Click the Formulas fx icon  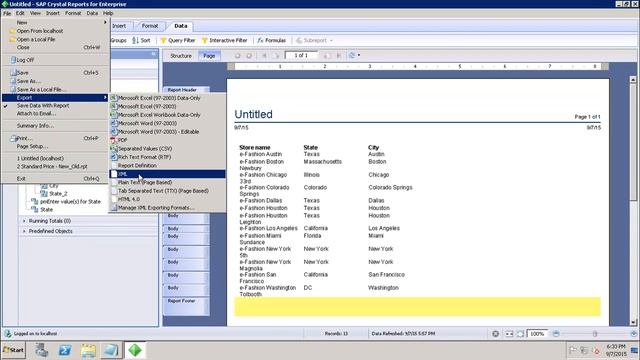tap(260, 40)
